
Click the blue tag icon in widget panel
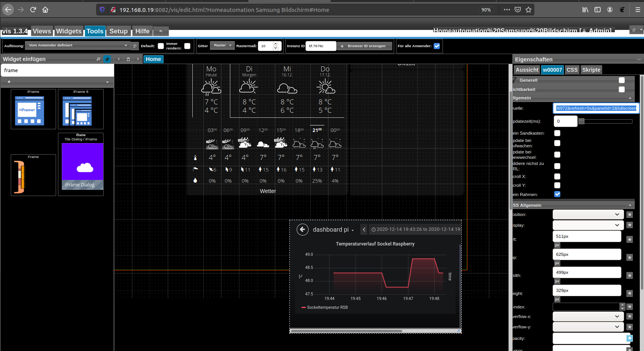tap(107, 59)
